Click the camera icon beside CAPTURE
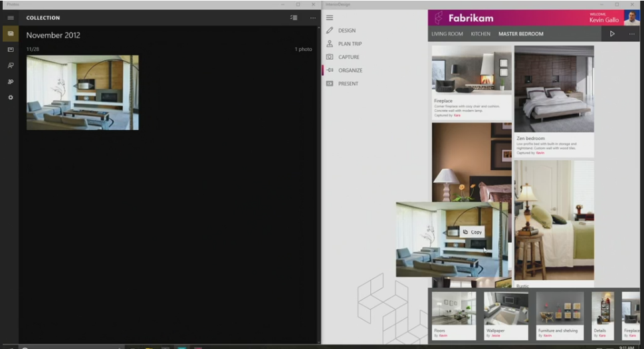 (330, 57)
